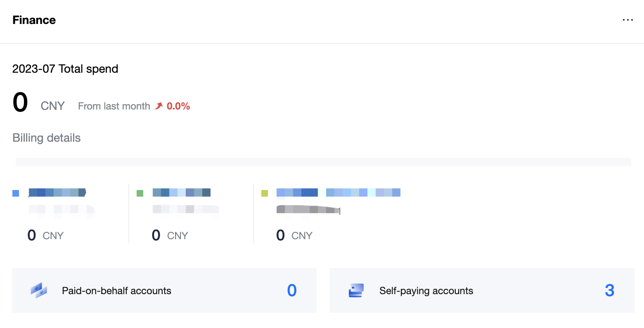Click the large total spend value 0

tap(20, 103)
